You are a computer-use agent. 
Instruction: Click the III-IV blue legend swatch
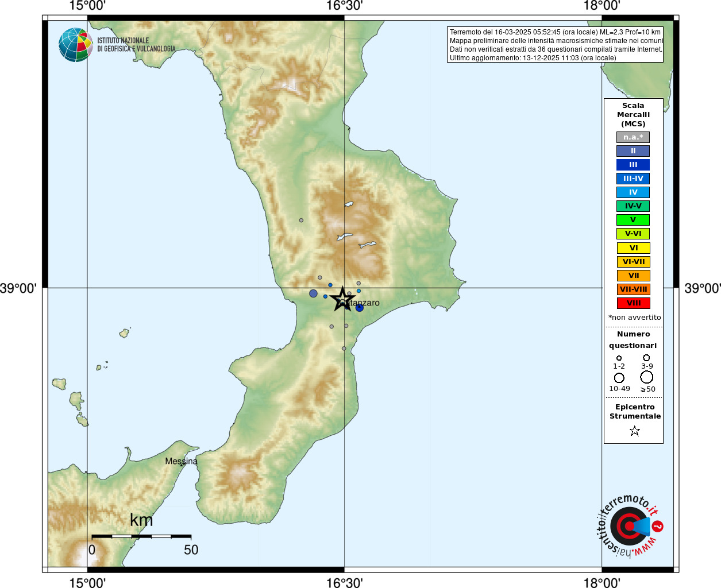pyautogui.click(x=633, y=179)
